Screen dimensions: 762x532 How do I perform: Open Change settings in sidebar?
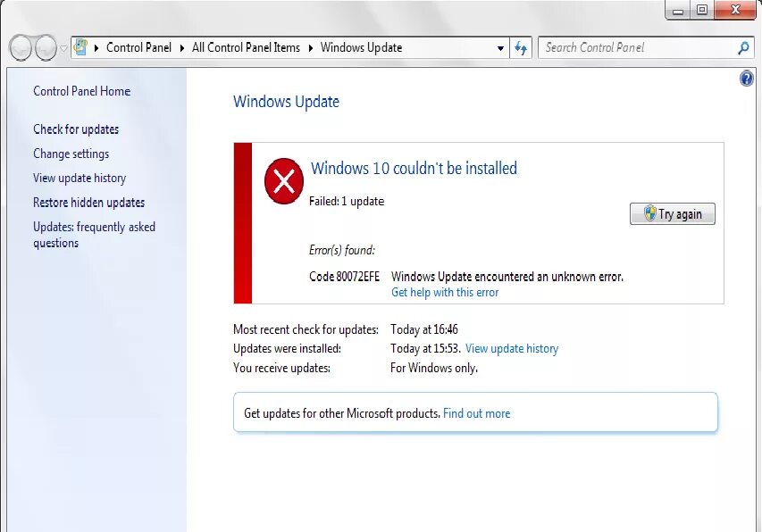[71, 154]
